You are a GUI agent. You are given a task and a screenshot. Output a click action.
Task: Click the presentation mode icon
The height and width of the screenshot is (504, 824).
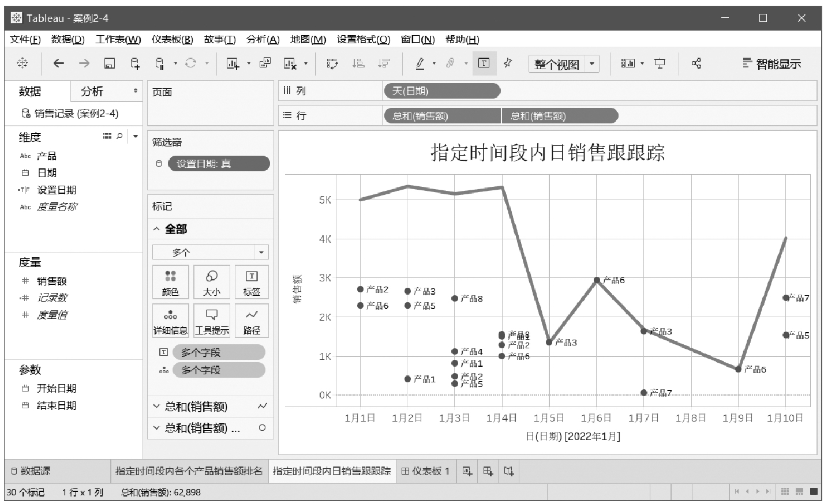[x=660, y=63]
